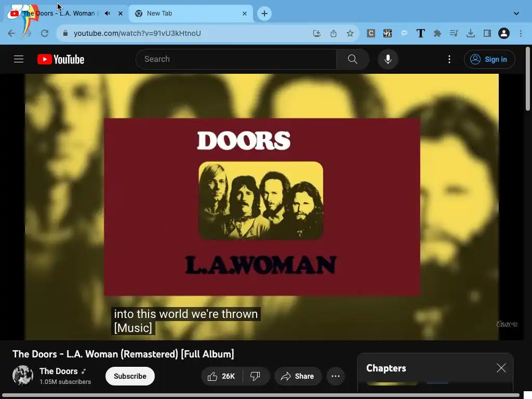Sign in to YouTube
The height and width of the screenshot is (399, 532).
click(489, 59)
